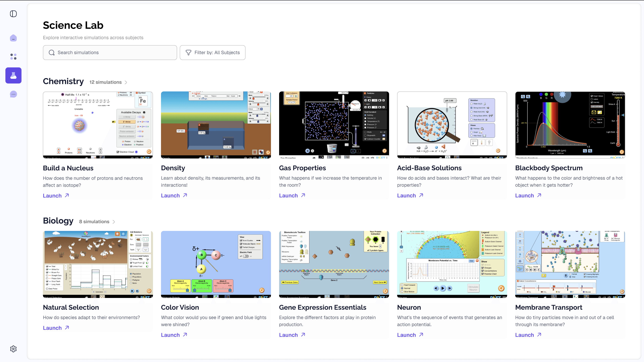The image size is (644, 362).
Task: Expand Chemistry 12 simulations chevron
Action: 126,82
